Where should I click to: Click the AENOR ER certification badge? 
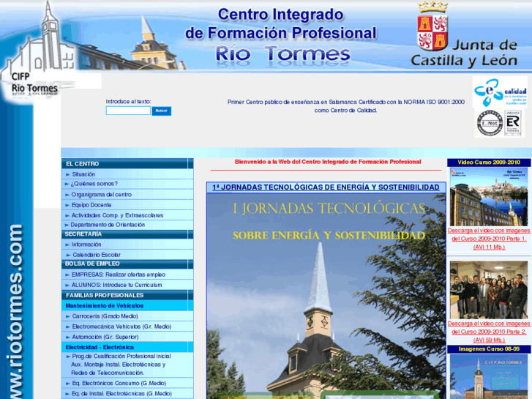point(513,123)
